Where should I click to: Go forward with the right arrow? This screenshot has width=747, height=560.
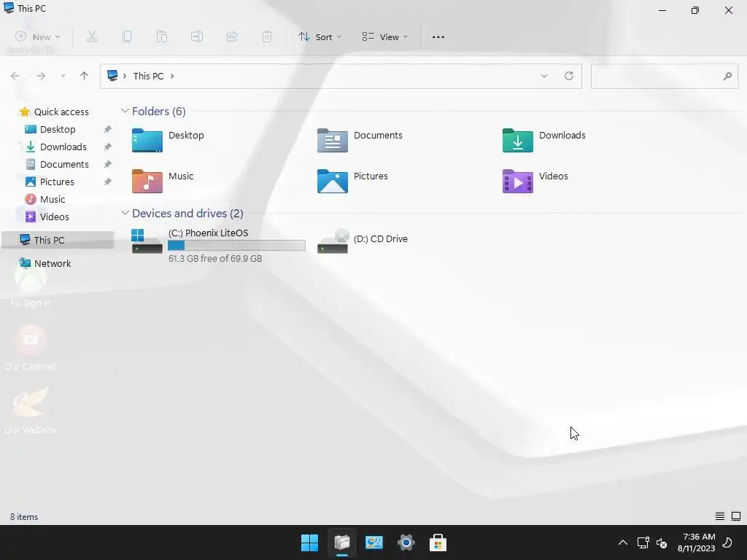(x=41, y=76)
